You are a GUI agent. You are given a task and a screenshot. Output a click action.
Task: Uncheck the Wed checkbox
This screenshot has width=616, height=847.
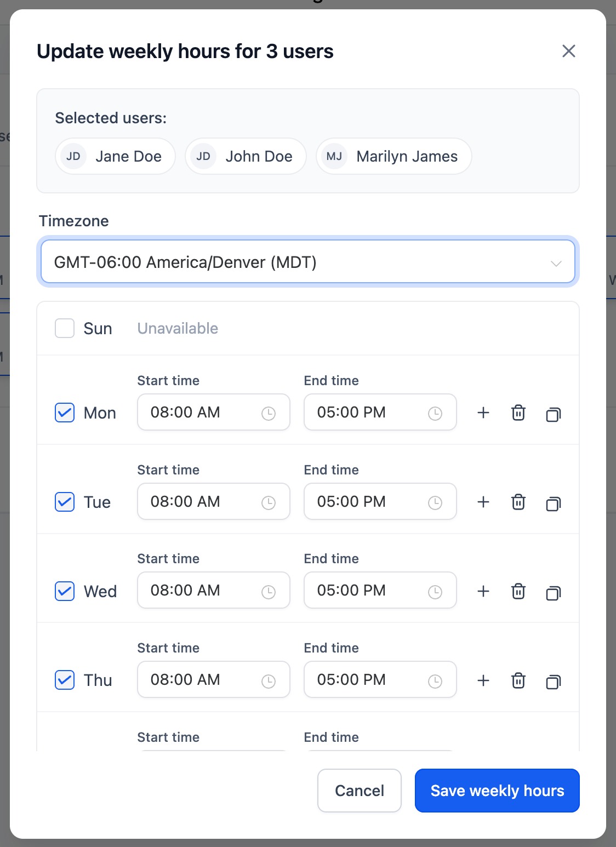pos(65,591)
